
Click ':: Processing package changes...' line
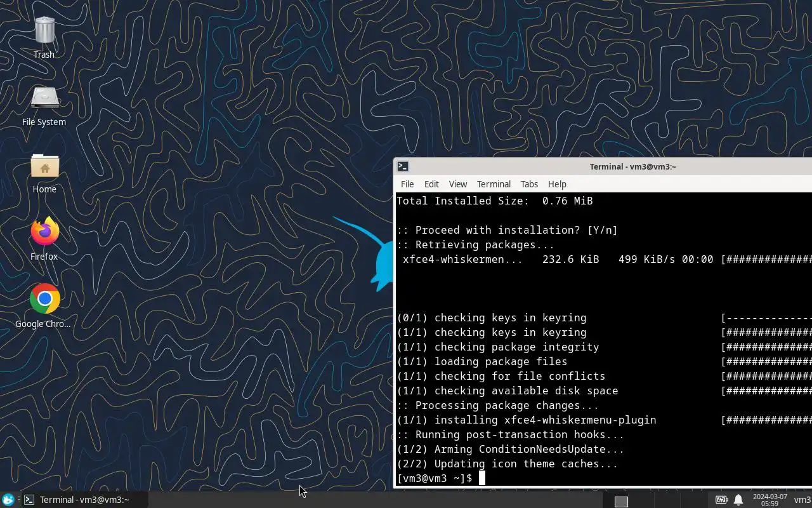[498, 405]
